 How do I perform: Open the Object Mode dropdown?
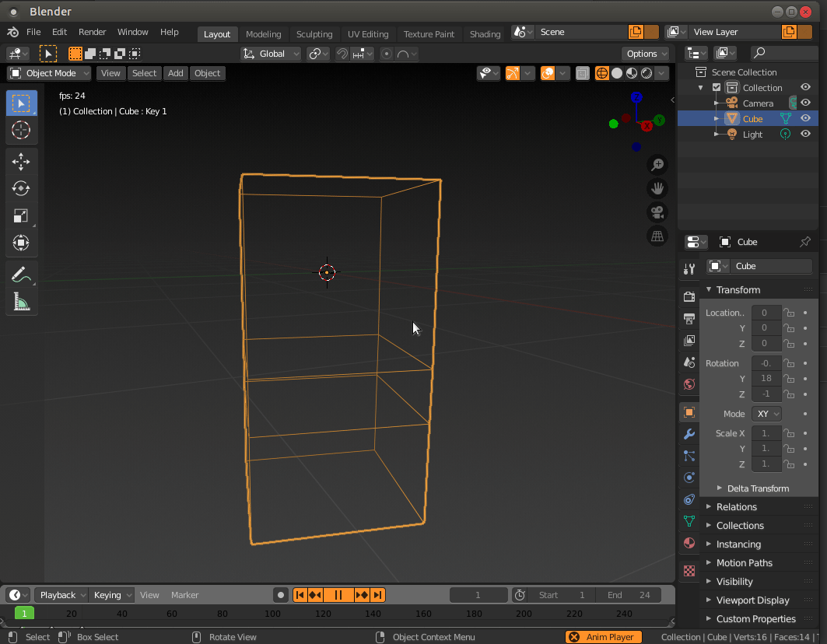click(x=48, y=72)
